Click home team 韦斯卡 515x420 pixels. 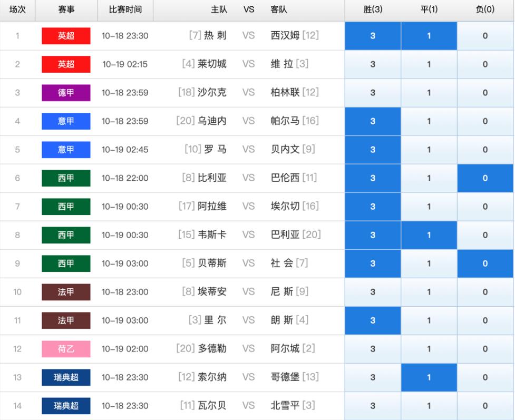[212, 235]
